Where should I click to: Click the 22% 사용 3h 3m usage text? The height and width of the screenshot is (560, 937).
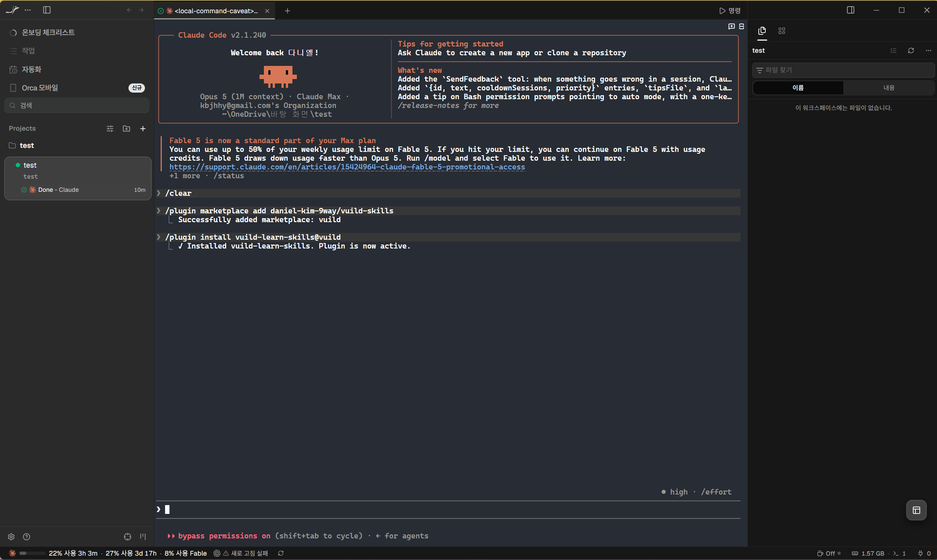coord(73,553)
